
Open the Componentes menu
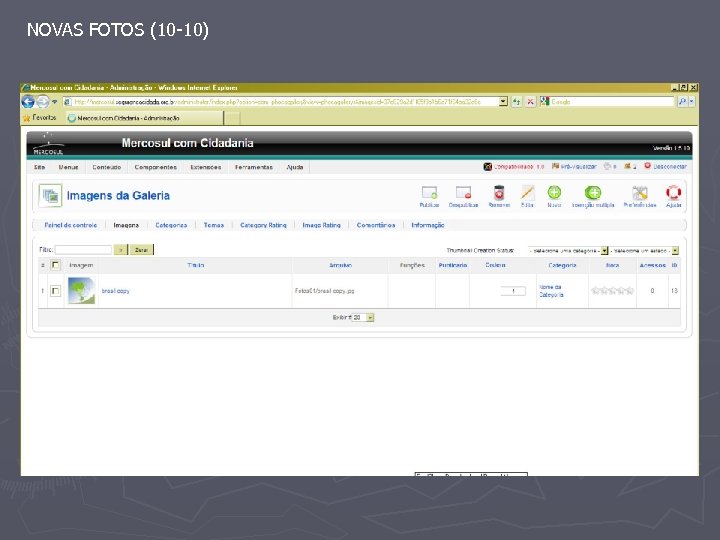156,167
